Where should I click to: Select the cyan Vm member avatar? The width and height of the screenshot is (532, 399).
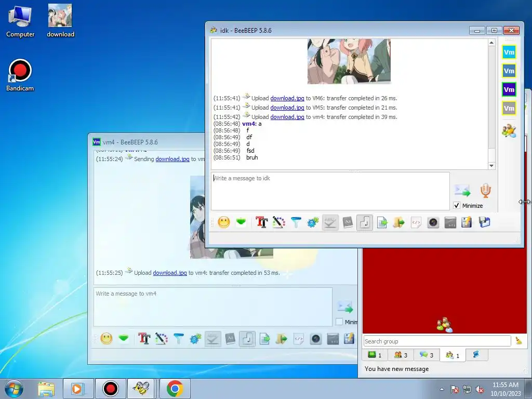[509, 52]
